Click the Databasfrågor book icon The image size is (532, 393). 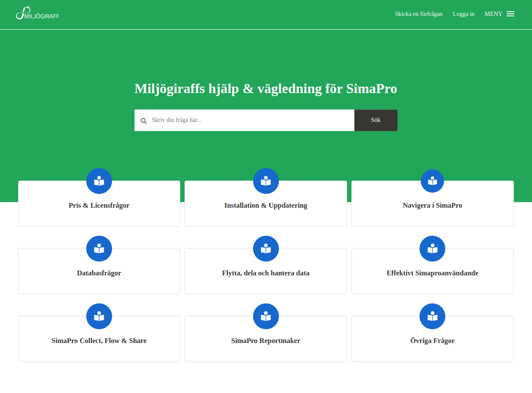pyautogui.click(x=99, y=248)
